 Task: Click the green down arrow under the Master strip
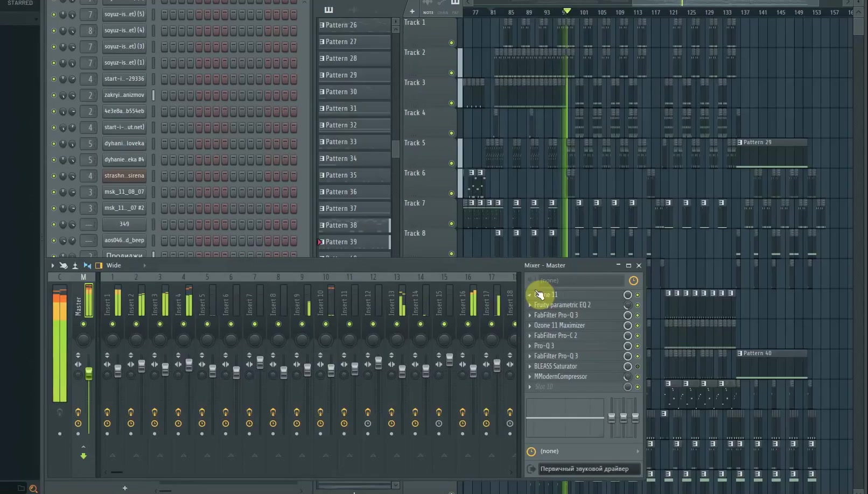point(83,456)
